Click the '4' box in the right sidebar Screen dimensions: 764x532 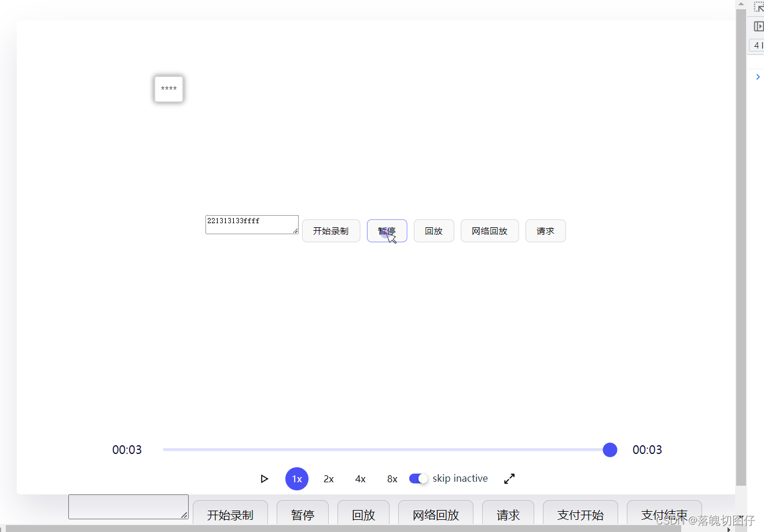click(756, 45)
